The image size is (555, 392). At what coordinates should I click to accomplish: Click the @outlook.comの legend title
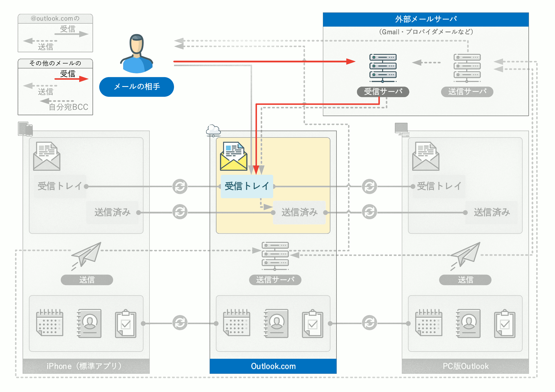pyautogui.click(x=55, y=18)
